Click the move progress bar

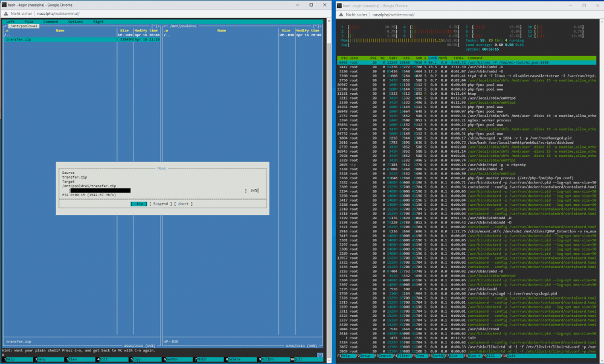(x=158, y=191)
